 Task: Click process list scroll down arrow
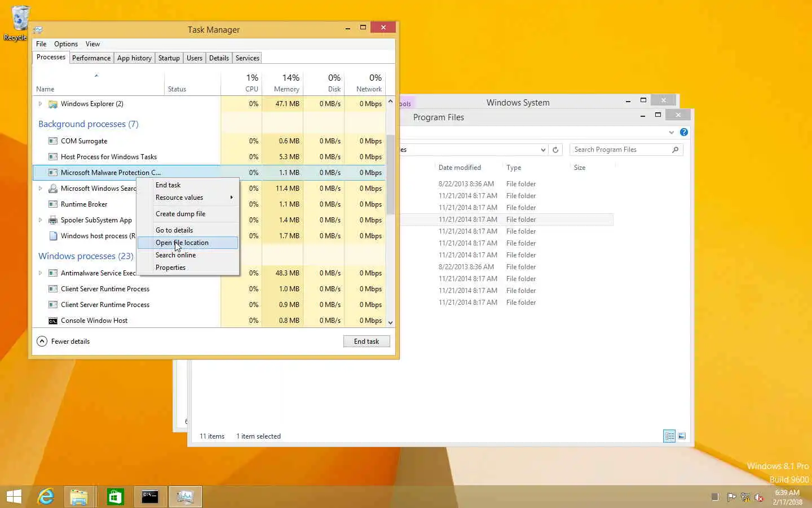pos(390,322)
